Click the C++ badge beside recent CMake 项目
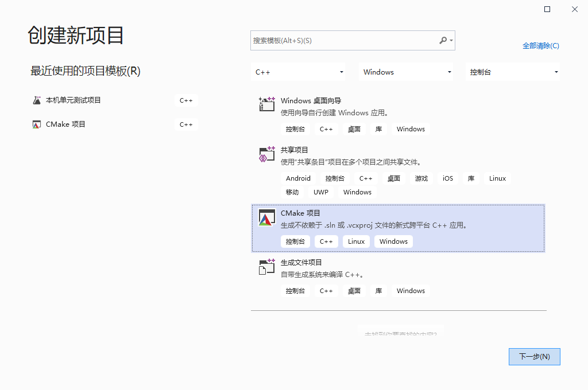This screenshot has width=588, height=390. (x=186, y=124)
